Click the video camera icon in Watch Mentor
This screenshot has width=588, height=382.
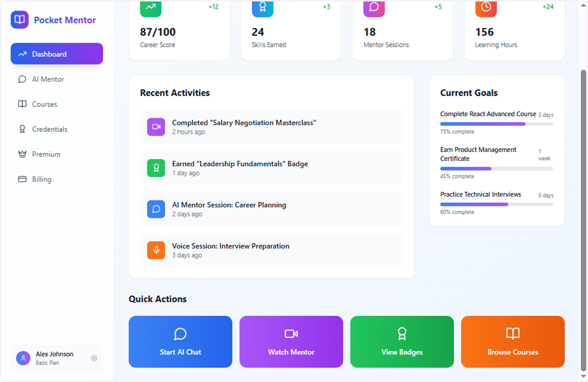click(291, 334)
